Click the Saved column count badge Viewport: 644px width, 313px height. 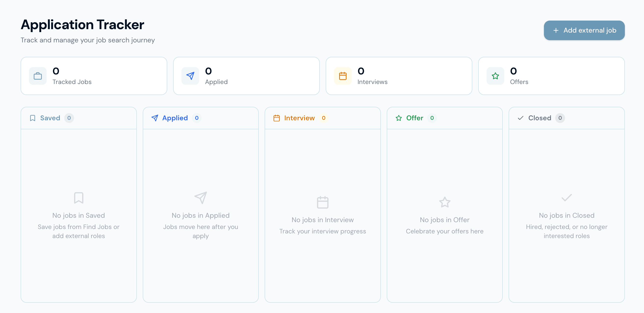tap(69, 118)
